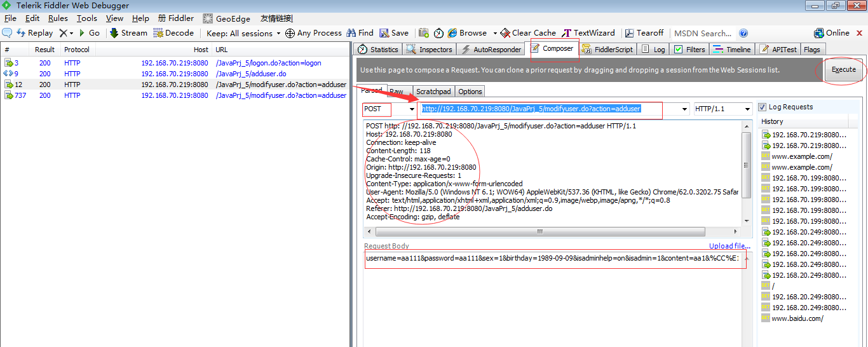Click the camera screenshot icon

point(423,33)
